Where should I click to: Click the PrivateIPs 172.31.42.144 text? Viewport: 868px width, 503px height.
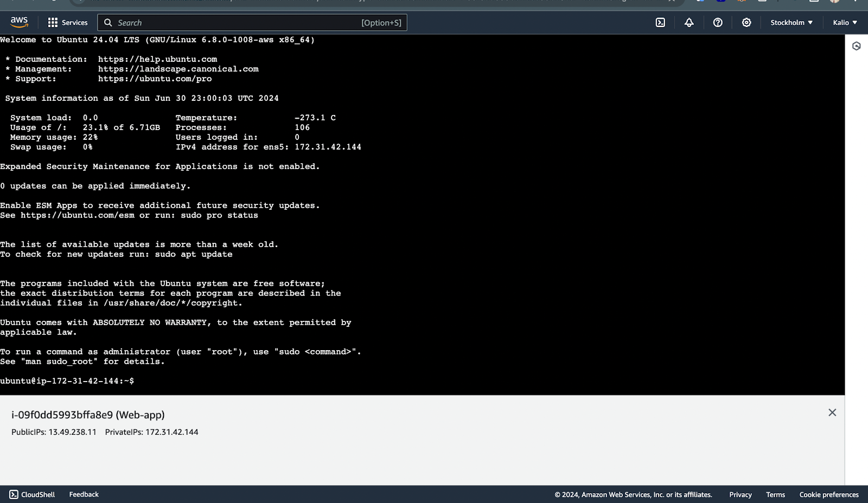(x=152, y=432)
